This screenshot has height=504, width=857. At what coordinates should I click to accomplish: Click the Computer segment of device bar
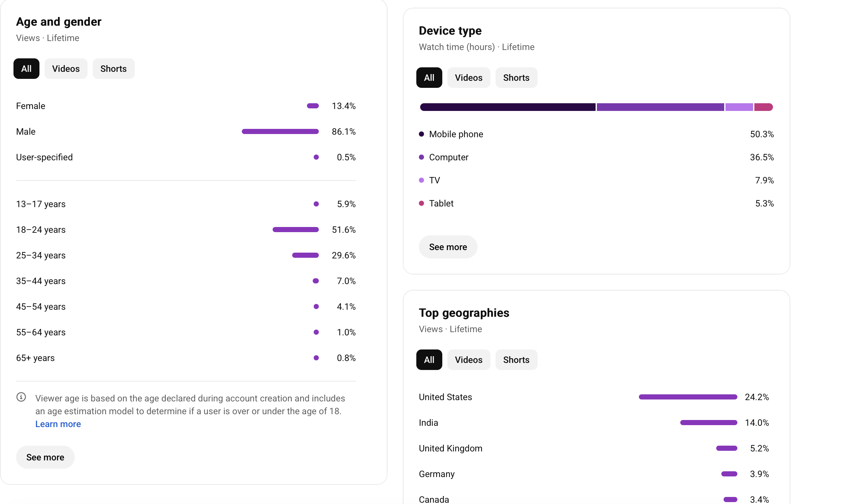coord(660,107)
